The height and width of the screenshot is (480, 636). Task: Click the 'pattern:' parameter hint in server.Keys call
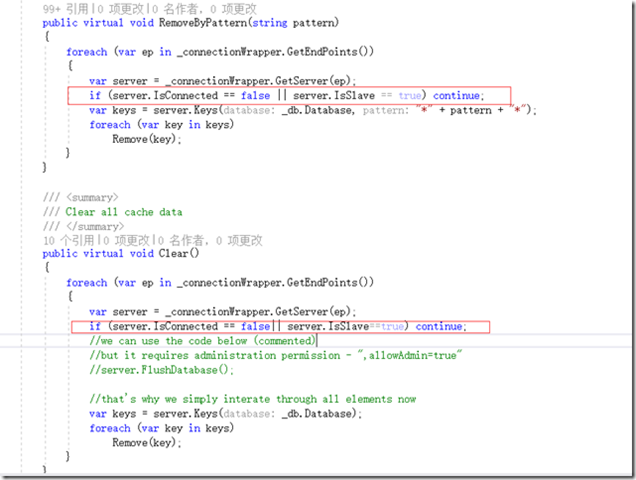coord(386,110)
